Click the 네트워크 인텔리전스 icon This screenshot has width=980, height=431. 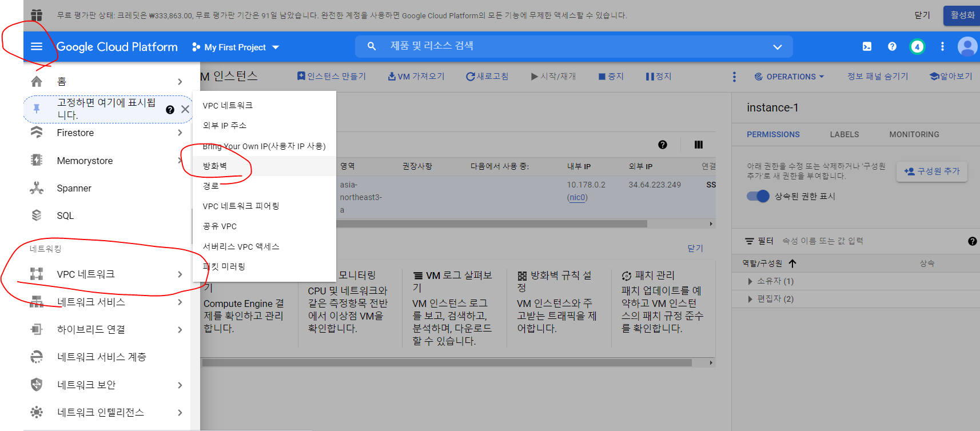37,412
